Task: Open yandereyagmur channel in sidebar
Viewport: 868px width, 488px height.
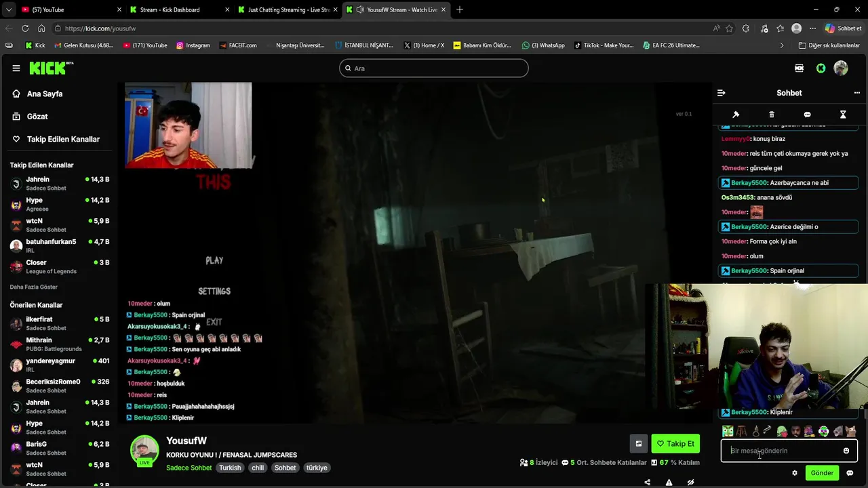Action: coord(60,365)
